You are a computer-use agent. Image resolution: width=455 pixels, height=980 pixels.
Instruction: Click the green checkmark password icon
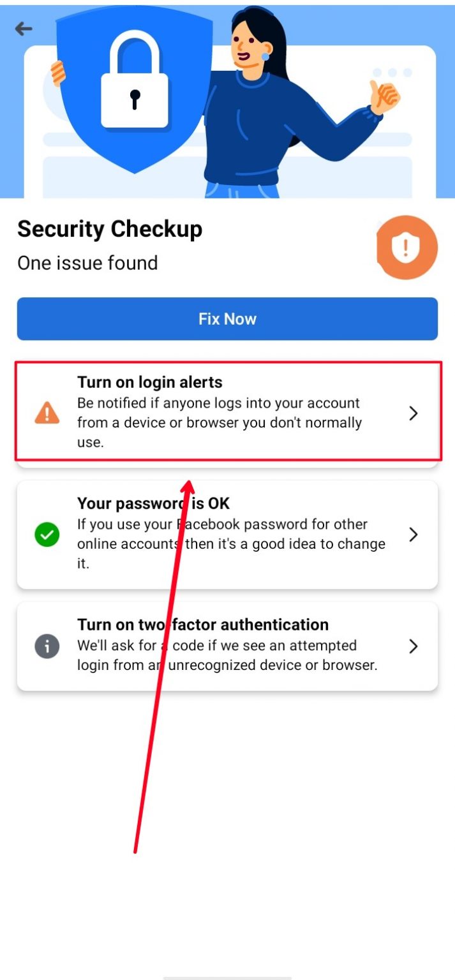point(47,535)
